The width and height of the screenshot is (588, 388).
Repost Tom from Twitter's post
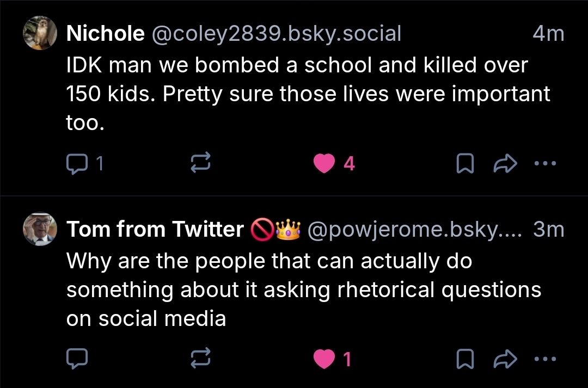click(x=199, y=358)
